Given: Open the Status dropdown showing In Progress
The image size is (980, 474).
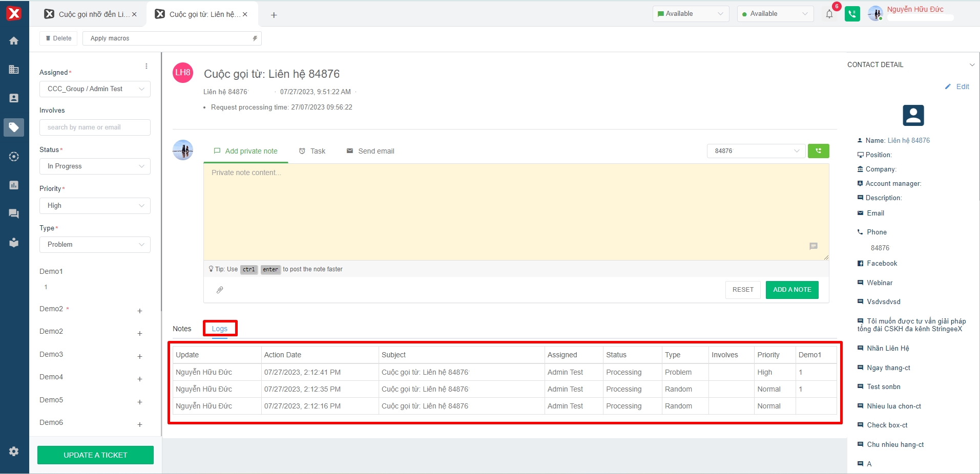Looking at the screenshot, I should coord(95,166).
